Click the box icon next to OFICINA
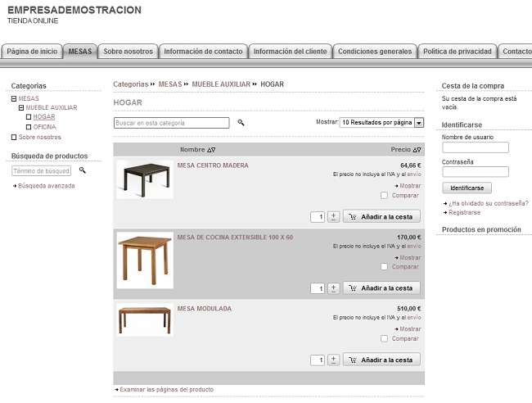 click(29, 127)
